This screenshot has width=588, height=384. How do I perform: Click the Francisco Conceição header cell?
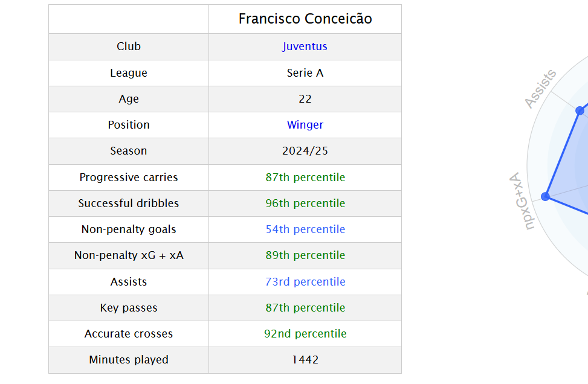(x=305, y=19)
